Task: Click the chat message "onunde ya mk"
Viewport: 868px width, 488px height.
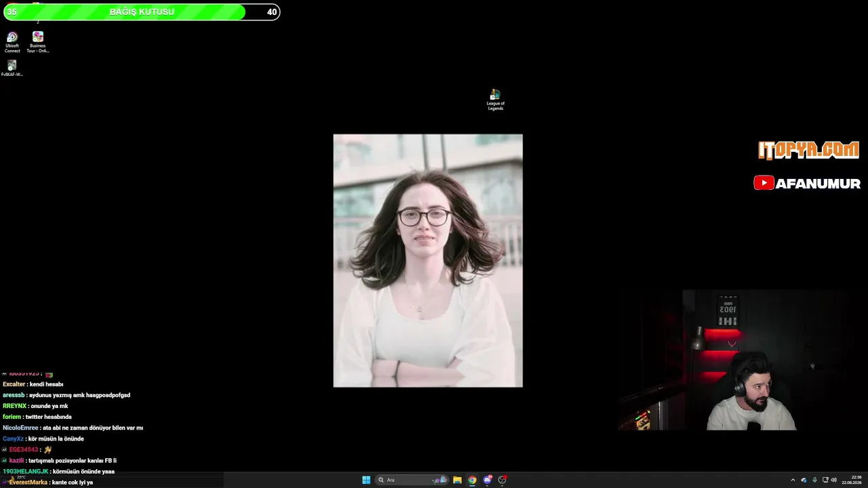Action: [x=50, y=406]
